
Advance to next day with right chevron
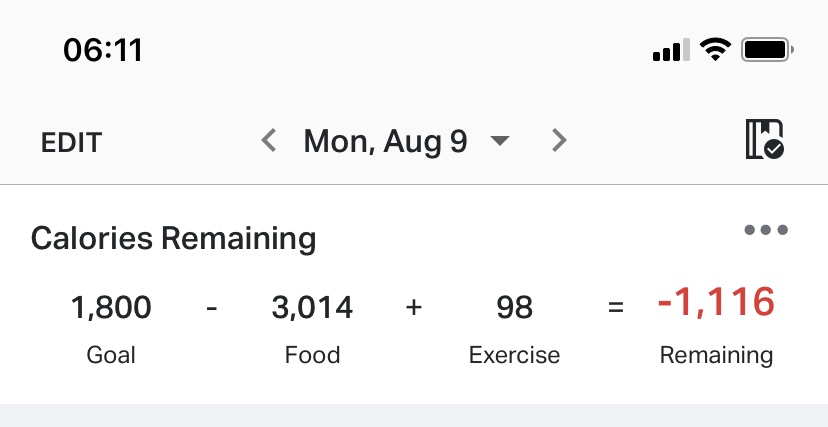[x=559, y=141]
